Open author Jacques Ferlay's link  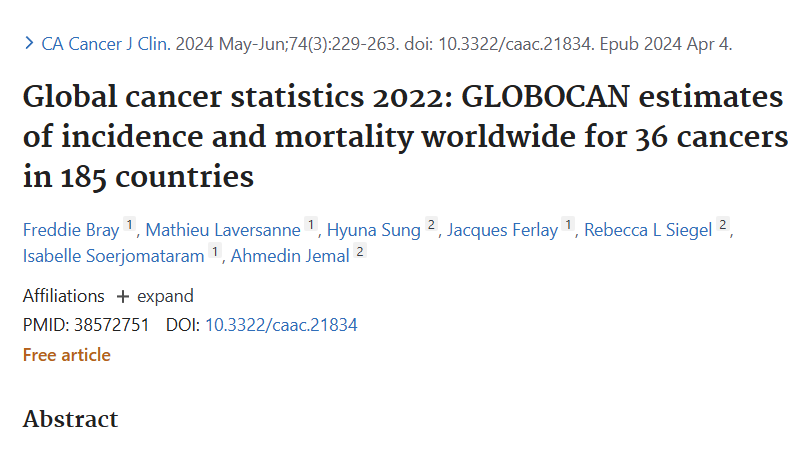pyautogui.click(x=502, y=230)
